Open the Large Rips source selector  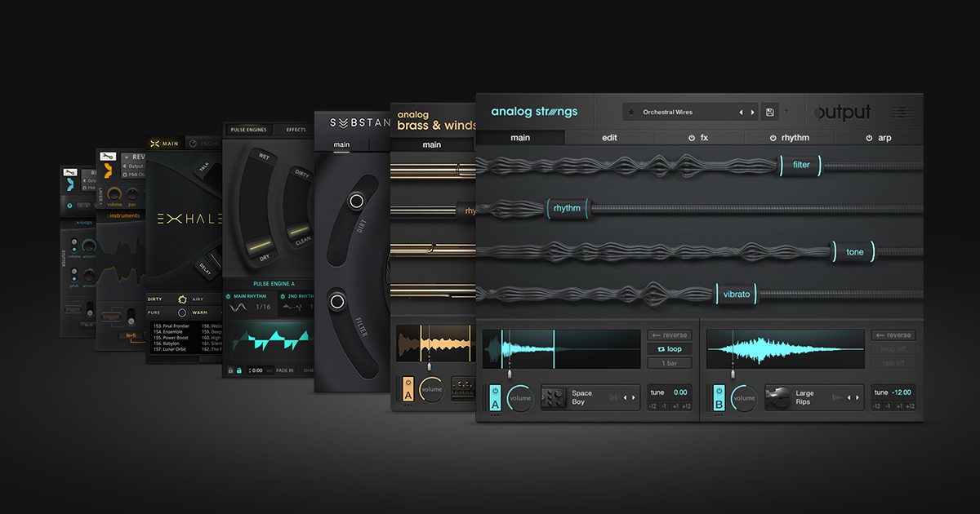coord(814,397)
